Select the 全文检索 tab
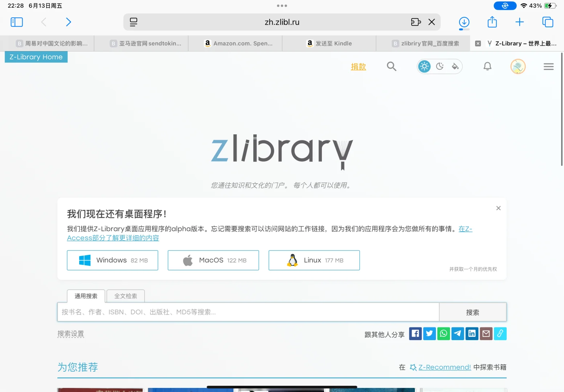Image resolution: width=564 pixels, height=392 pixels. [126, 296]
